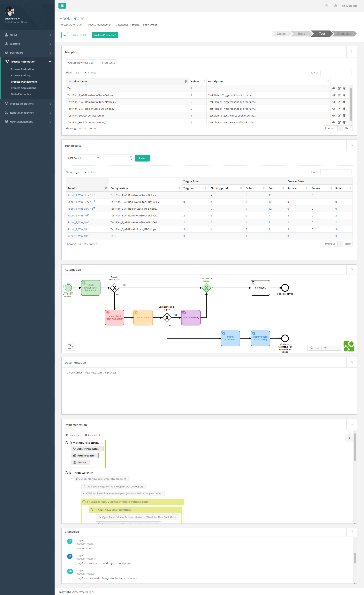Select the 'Inform Customer' task node

pos(230,338)
